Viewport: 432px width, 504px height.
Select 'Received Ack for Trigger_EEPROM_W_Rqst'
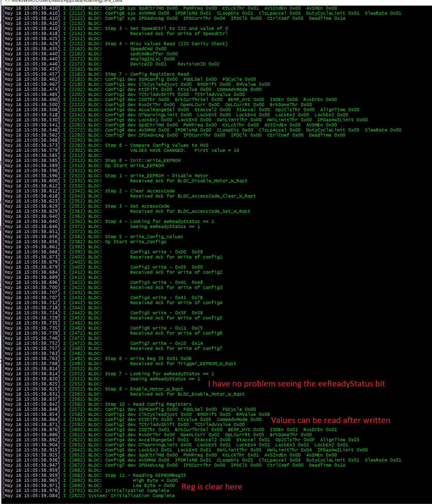coord(183,364)
